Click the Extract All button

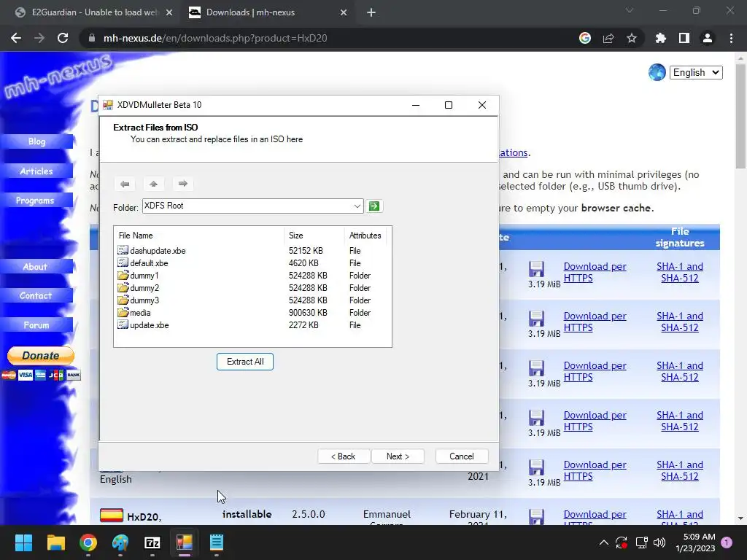pyautogui.click(x=245, y=362)
